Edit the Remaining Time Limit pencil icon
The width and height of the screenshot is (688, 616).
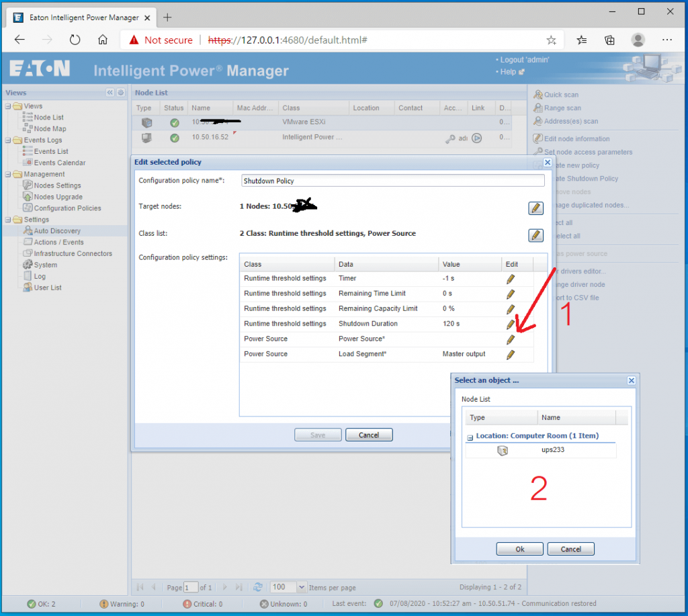coord(511,294)
